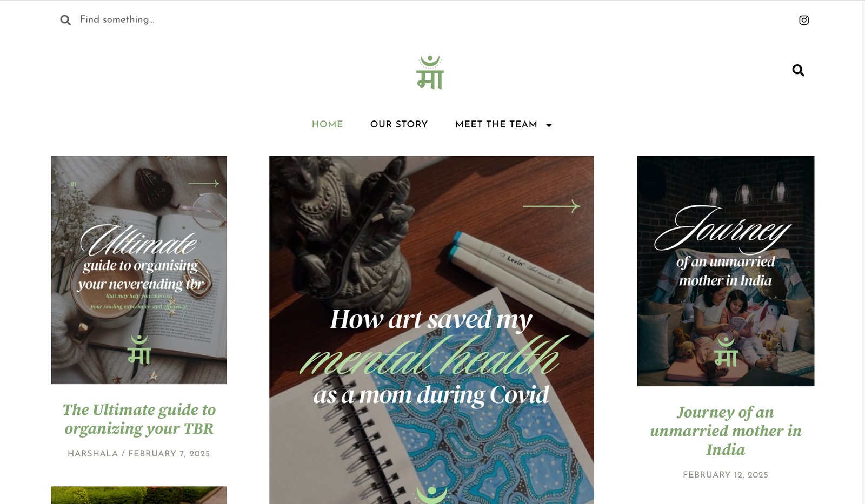Click Maa logo on Ultimate guide image
This screenshot has width=865, height=504.
(139, 350)
